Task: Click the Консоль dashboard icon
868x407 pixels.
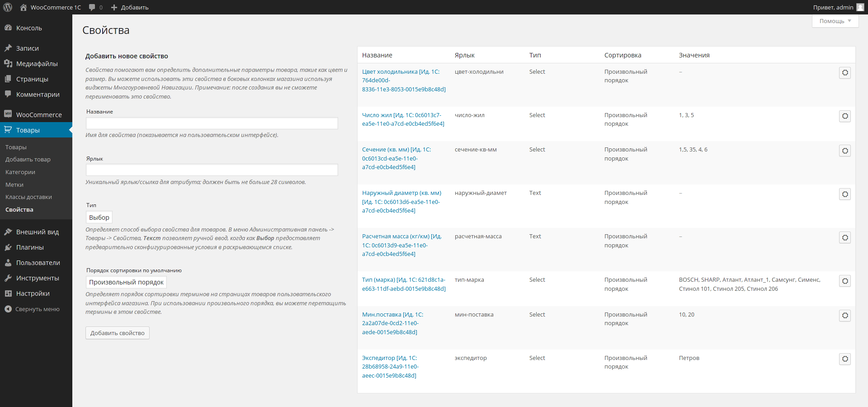Action: tap(8, 28)
